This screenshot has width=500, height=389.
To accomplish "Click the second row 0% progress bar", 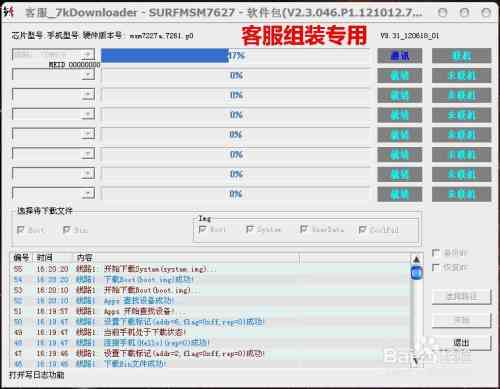I will click(x=236, y=76).
